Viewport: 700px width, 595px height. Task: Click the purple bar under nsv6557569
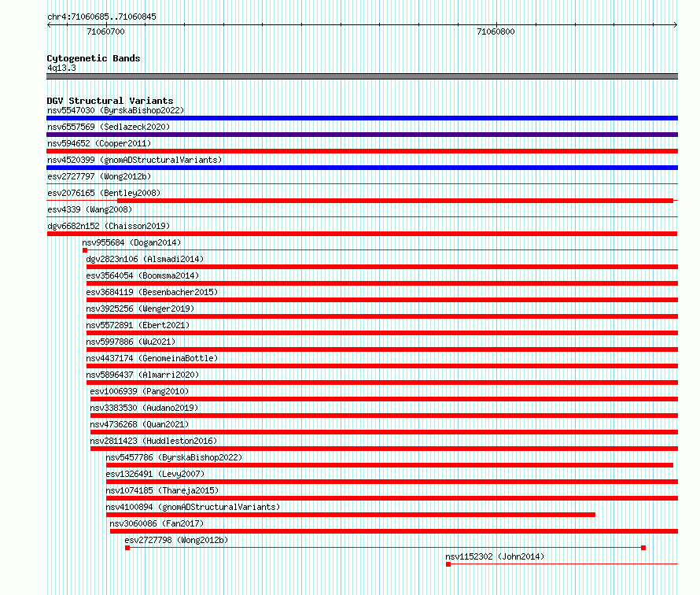click(x=362, y=135)
